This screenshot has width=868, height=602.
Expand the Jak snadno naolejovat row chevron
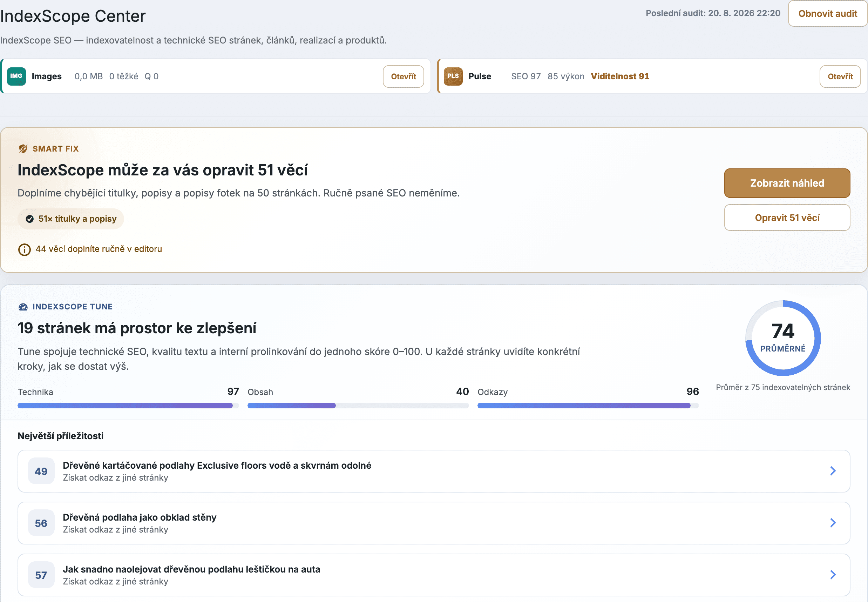(833, 575)
